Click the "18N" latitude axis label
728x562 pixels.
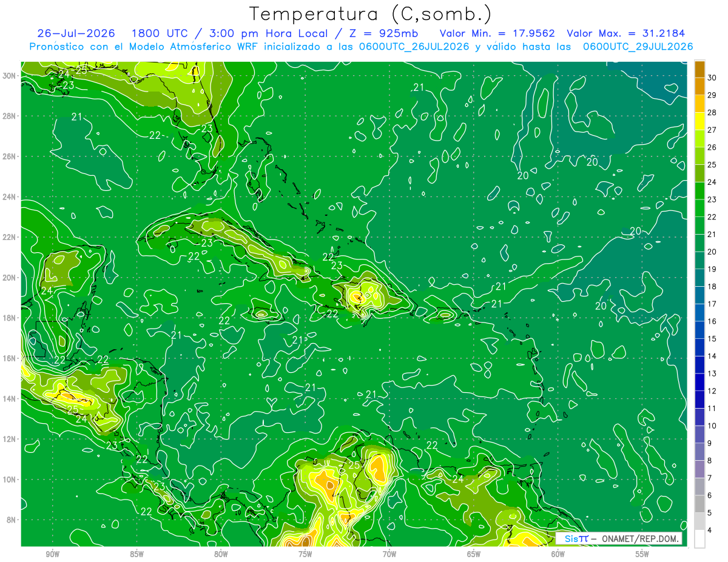pos(9,318)
